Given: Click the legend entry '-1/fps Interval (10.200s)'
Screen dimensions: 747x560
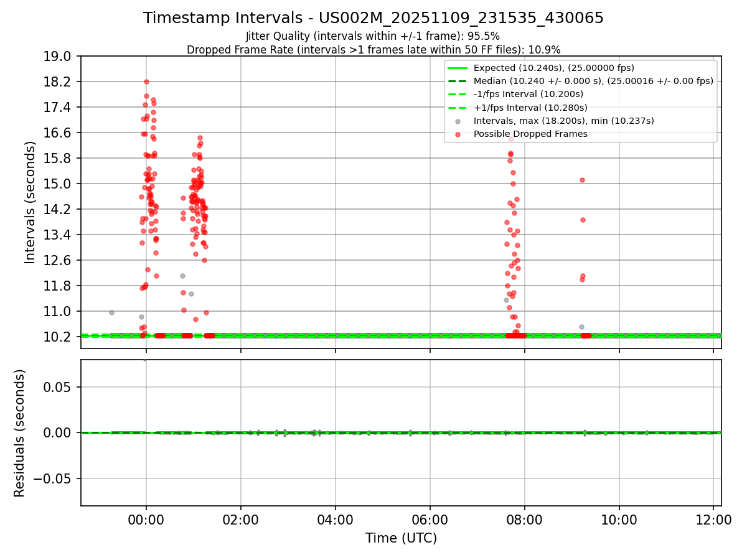Looking at the screenshot, I should coord(529,94).
